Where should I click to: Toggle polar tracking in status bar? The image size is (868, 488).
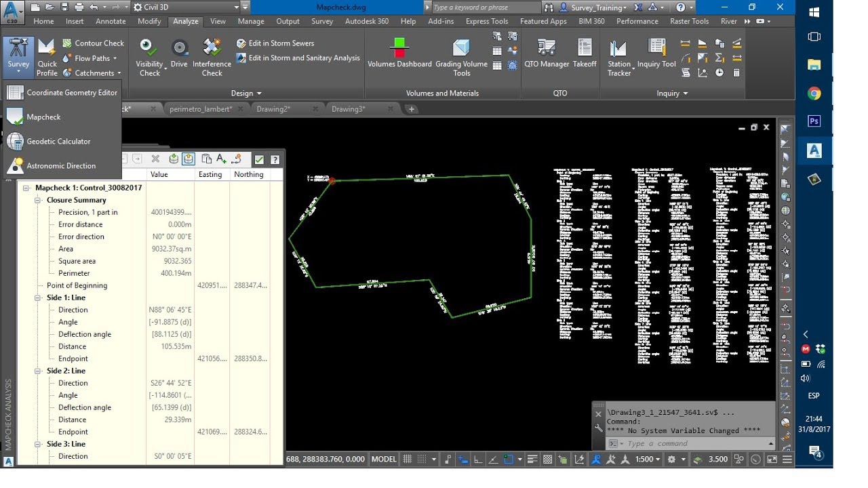click(494, 459)
